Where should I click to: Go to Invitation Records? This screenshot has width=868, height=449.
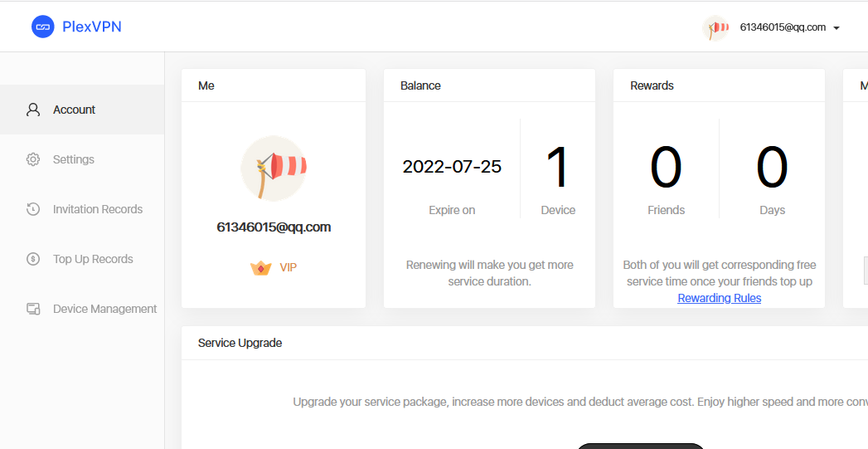(82, 209)
